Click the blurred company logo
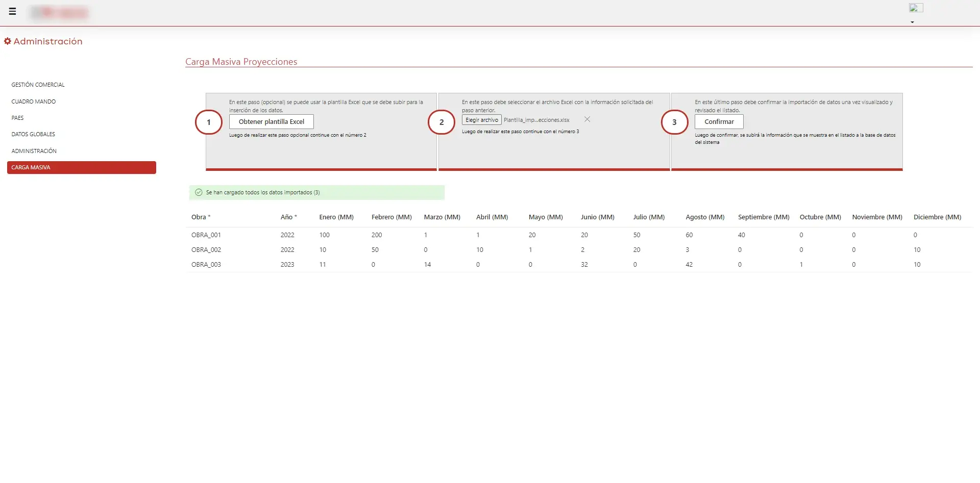 tap(59, 12)
